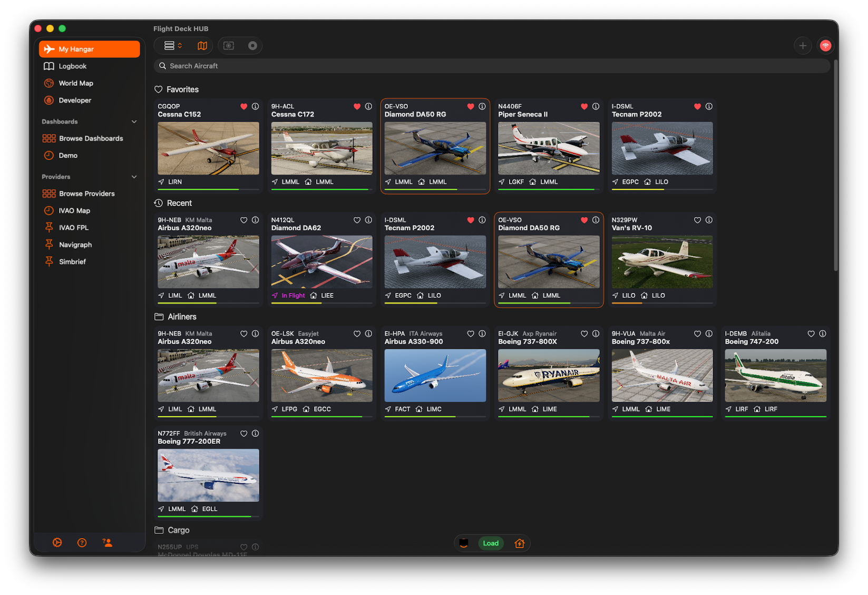Click the Search Aircraft field
This screenshot has width=868, height=595.
[x=491, y=66]
